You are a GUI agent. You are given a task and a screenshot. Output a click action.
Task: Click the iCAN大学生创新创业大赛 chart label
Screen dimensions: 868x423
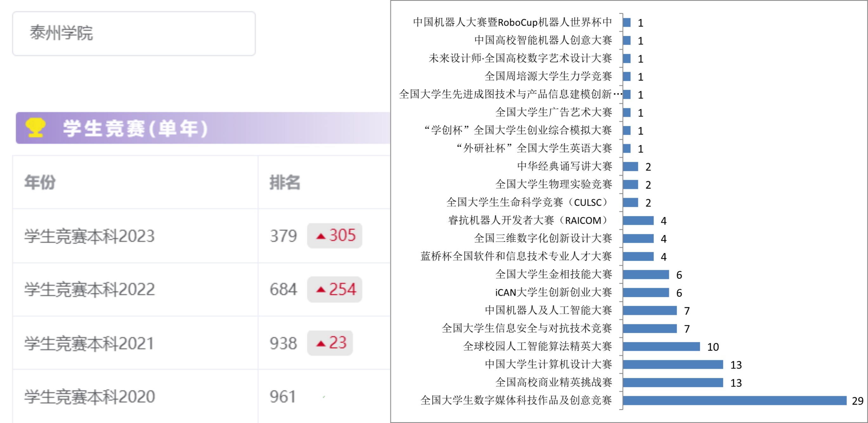(553, 292)
